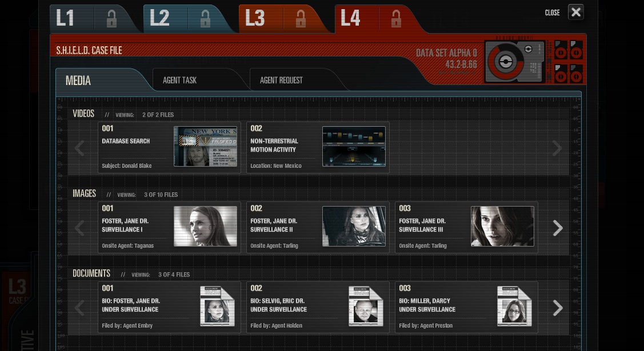Show next documents with right arrow
The width and height of the screenshot is (644, 351).
coord(557,308)
